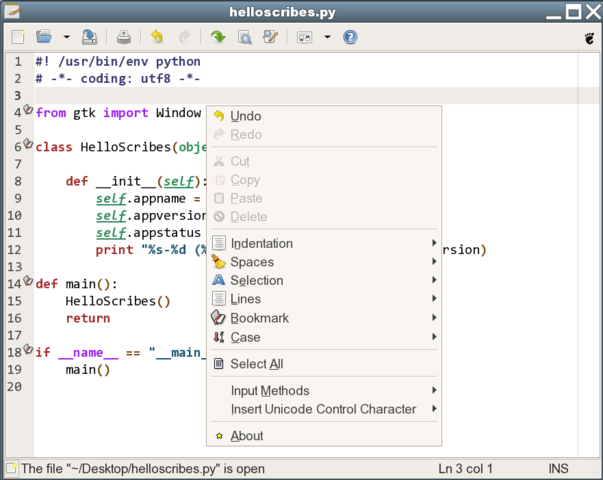Screen dimensions: 603x480
Task: Click the word gtk on line 4
Action: pyautogui.click(x=84, y=113)
